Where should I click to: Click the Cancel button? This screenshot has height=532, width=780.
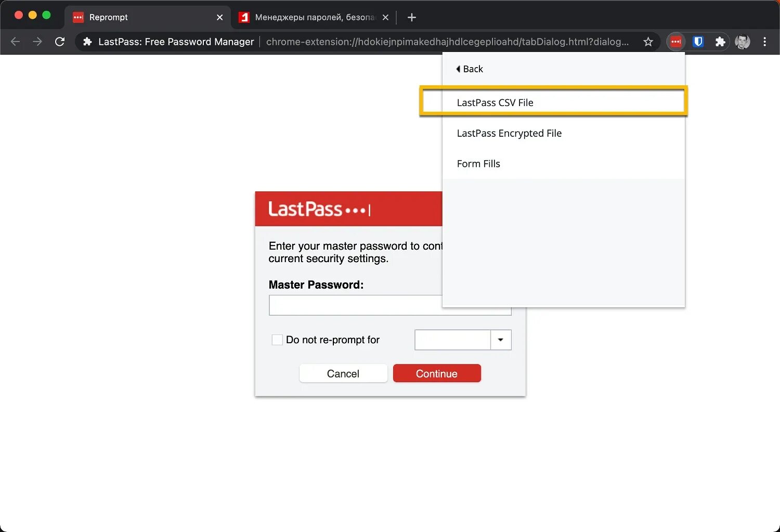click(x=343, y=373)
